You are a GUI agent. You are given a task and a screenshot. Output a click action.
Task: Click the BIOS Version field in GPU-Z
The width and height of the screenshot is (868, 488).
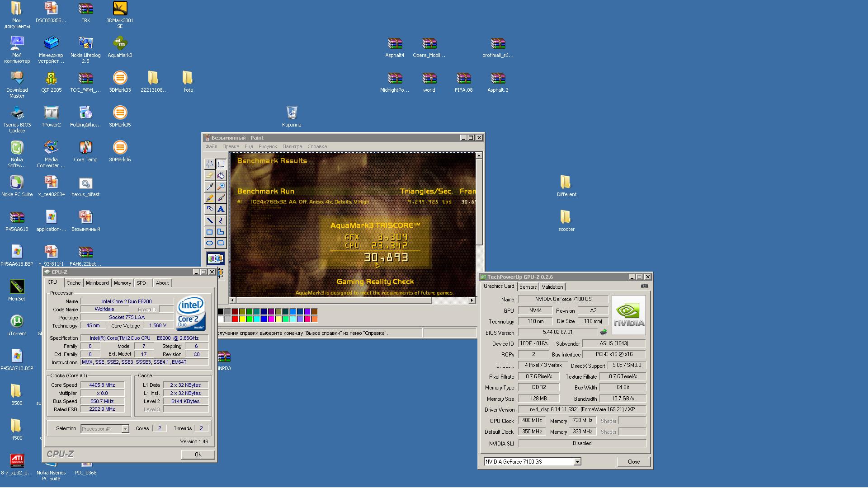pos(558,332)
